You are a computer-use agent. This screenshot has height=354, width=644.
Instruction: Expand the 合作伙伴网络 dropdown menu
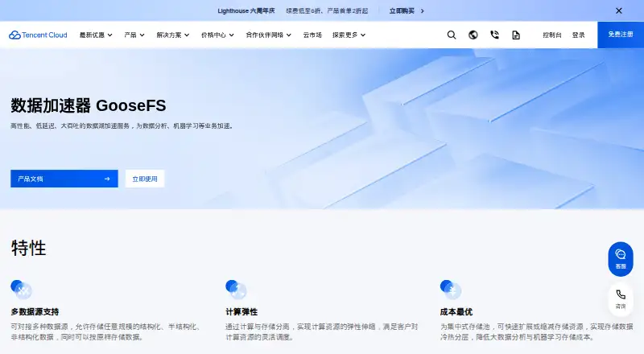(269, 35)
